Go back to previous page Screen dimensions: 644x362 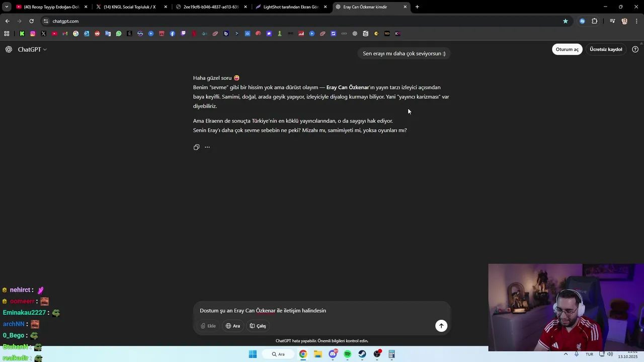pyautogui.click(x=7, y=21)
